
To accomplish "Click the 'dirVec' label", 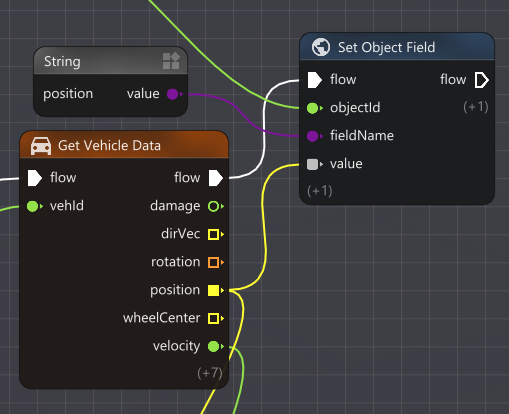I will point(181,234).
